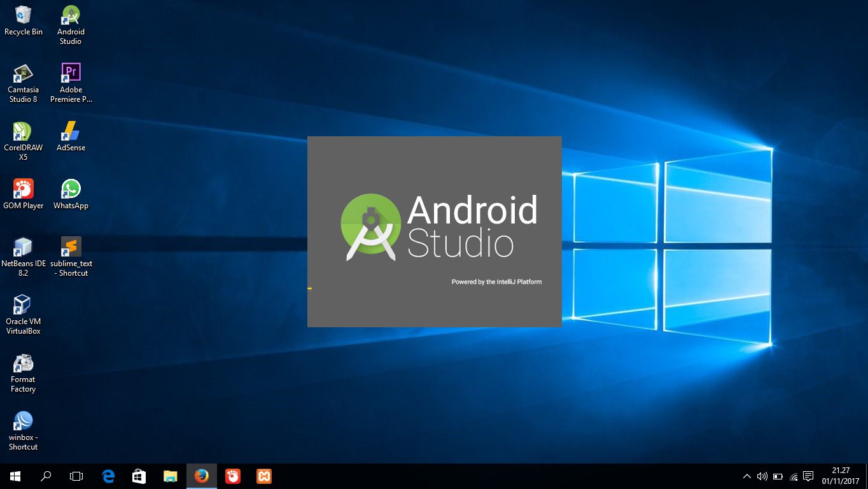Select the Oracle VM VirtualBox desktop shortcut
This screenshot has height=489, width=868.
point(24,315)
